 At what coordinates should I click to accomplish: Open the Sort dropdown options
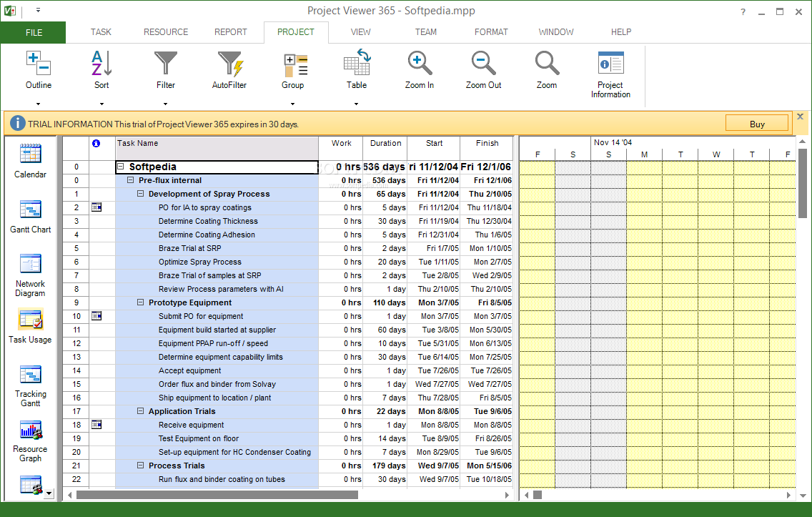(x=101, y=104)
